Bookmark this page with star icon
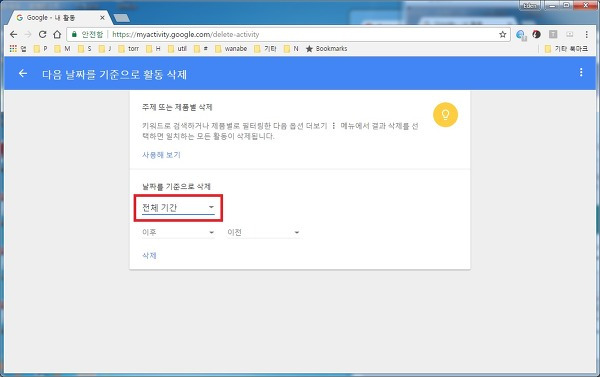 tap(502, 34)
